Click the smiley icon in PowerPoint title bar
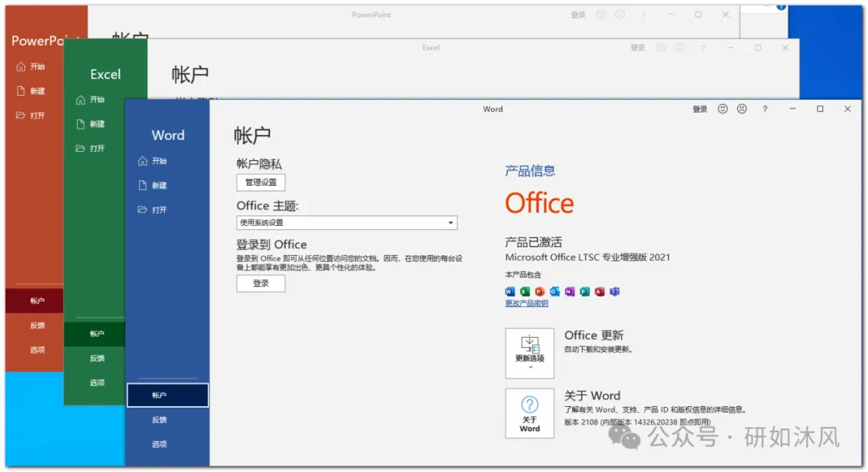Viewport: 868px width, 472px height. pos(600,14)
